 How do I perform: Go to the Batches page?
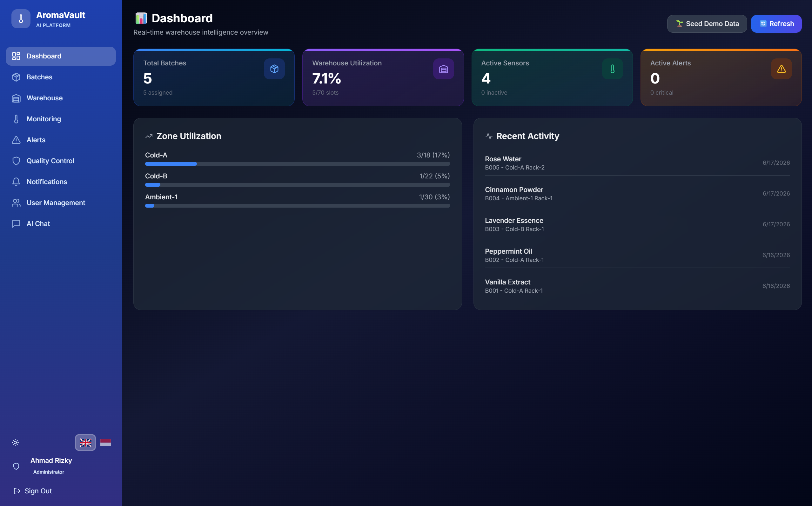(x=61, y=77)
